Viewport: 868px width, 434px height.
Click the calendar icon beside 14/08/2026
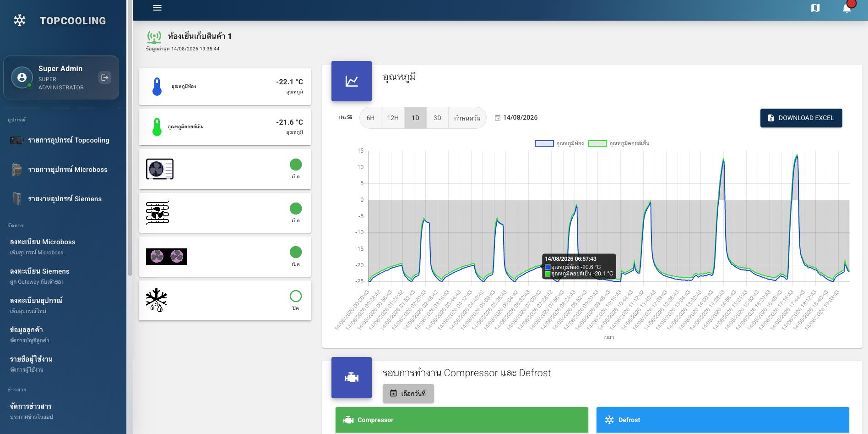point(498,118)
